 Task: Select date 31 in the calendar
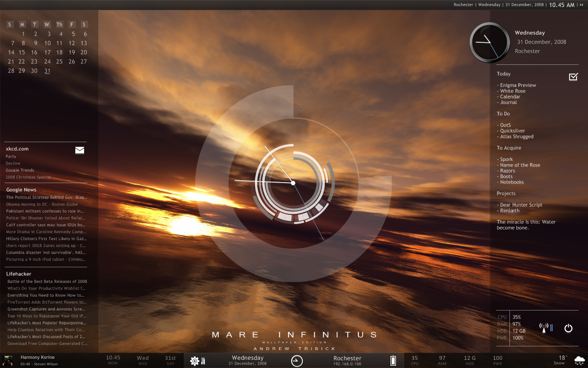click(47, 71)
